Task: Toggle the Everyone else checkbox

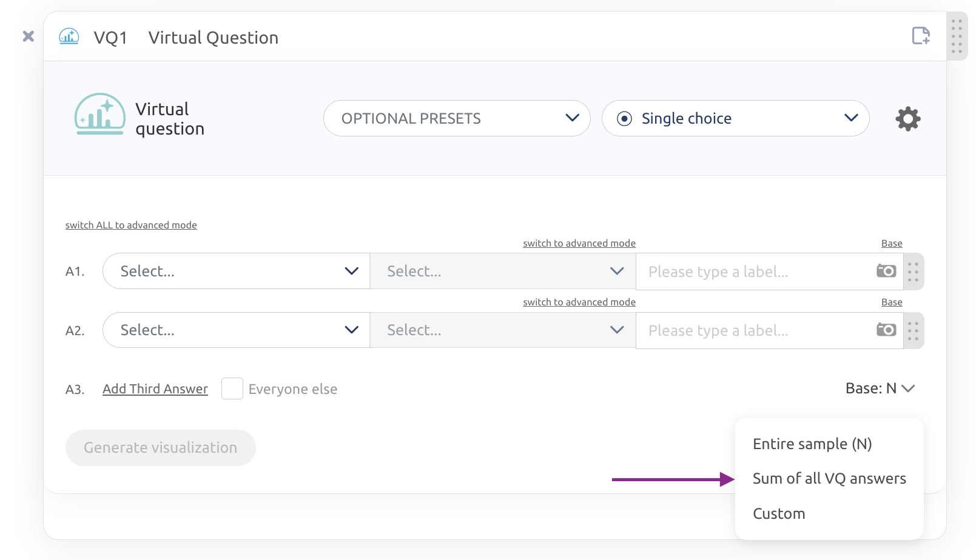Action: pyautogui.click(x=232, y=388)
